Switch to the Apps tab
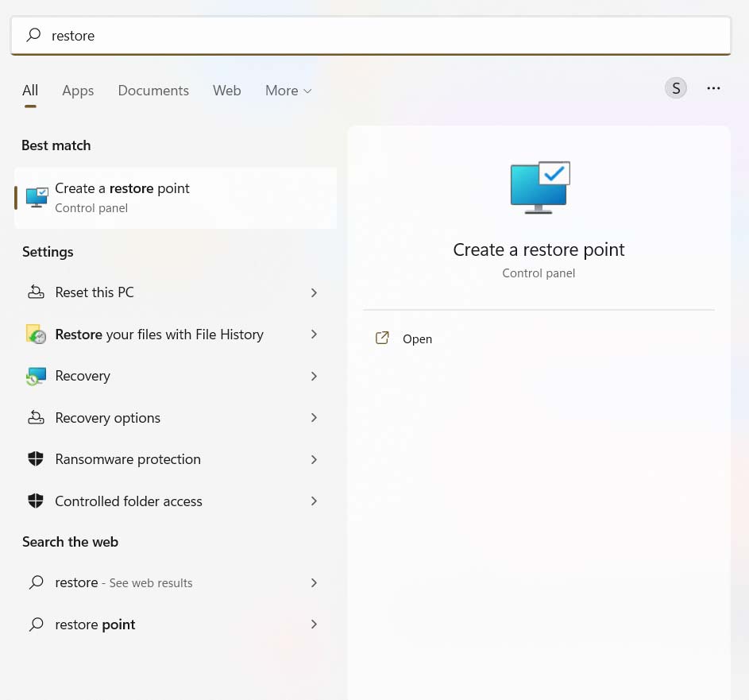This screenshot has width=749, height=700. pos(78,90)
